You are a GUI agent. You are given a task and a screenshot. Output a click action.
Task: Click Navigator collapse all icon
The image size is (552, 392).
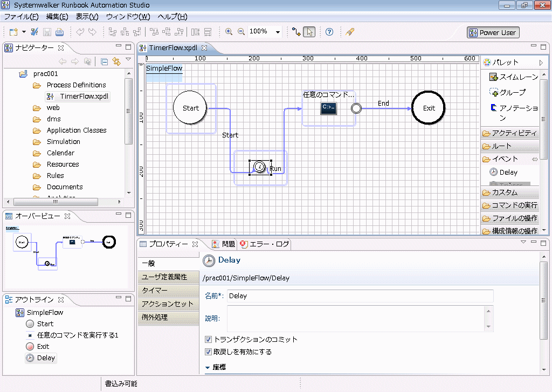tap(104, 61)
